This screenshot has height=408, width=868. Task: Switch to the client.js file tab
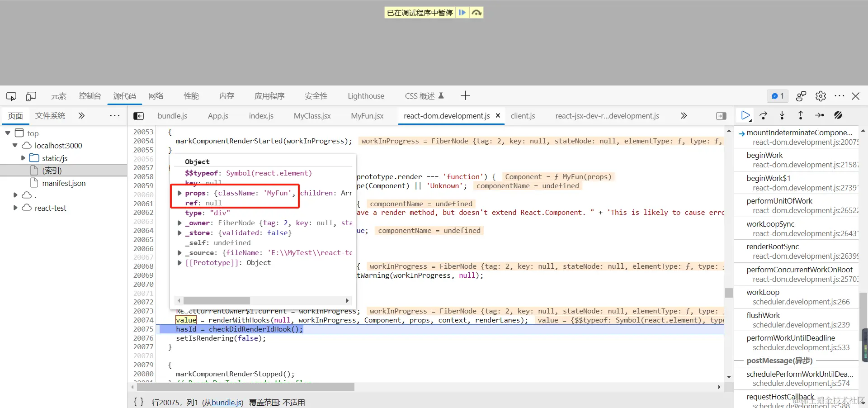coord(523,116)
